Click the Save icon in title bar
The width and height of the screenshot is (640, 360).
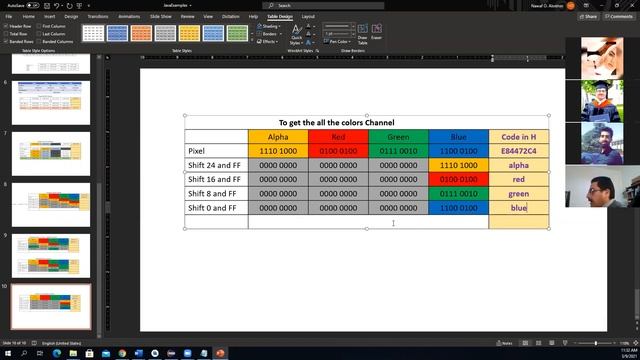click(x=47, y=6)
